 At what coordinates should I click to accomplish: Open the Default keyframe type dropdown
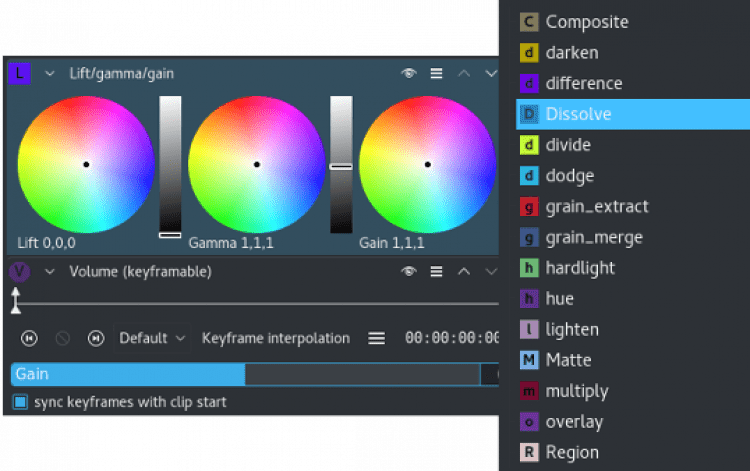click(152, 338)
